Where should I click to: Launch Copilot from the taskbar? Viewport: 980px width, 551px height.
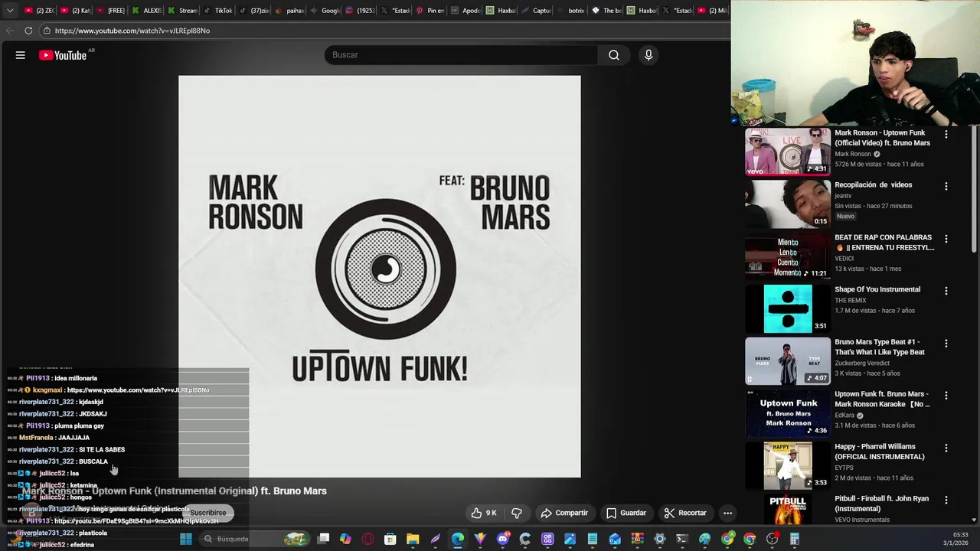click(346, 539)
